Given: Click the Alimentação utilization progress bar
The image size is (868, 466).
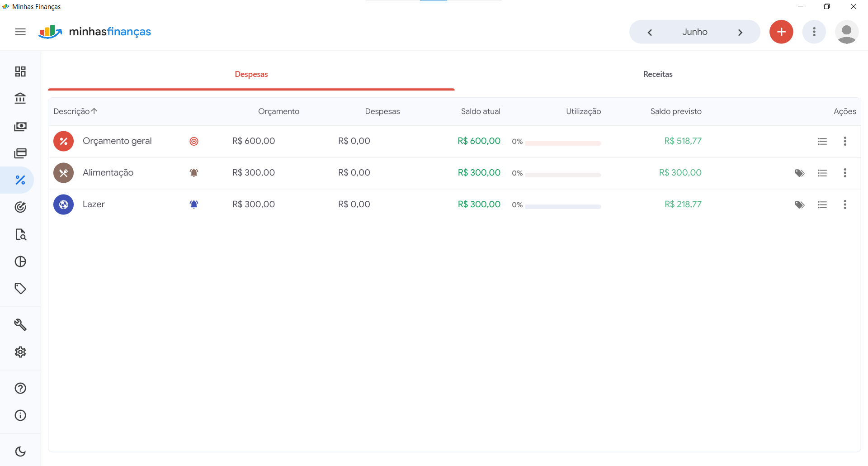Looking at the screenshot, I should tap(563, 175).
